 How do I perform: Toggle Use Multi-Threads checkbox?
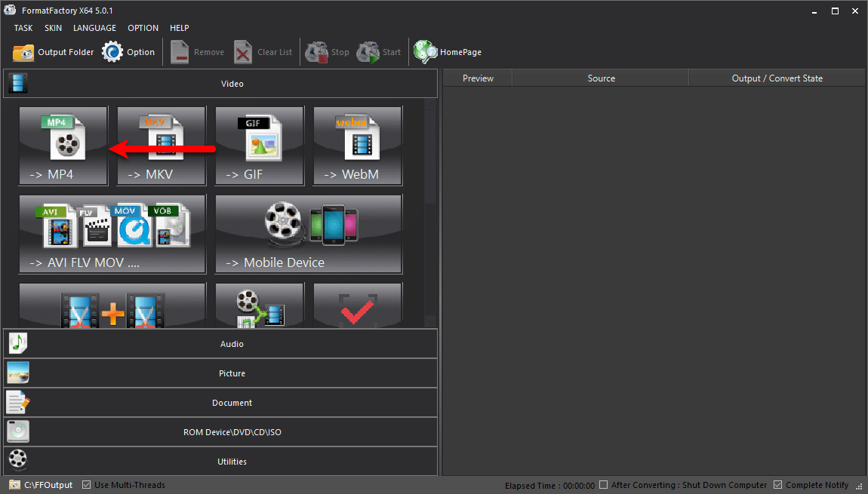click(86, 485)
